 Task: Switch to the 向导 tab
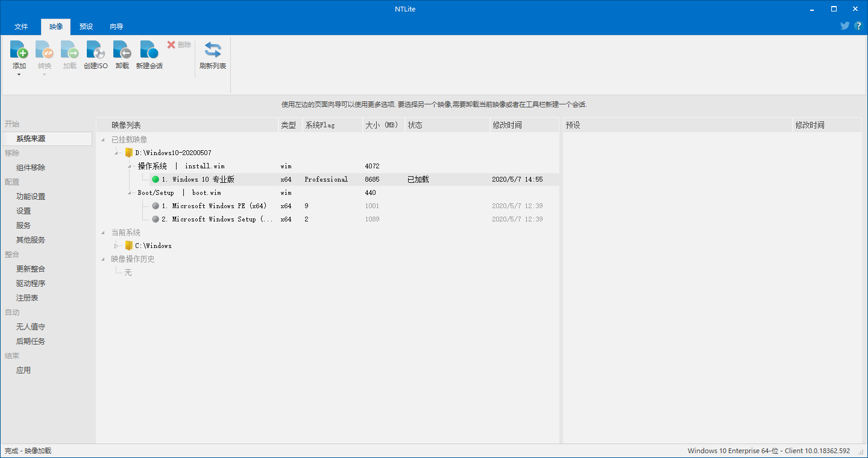[116, 27]
